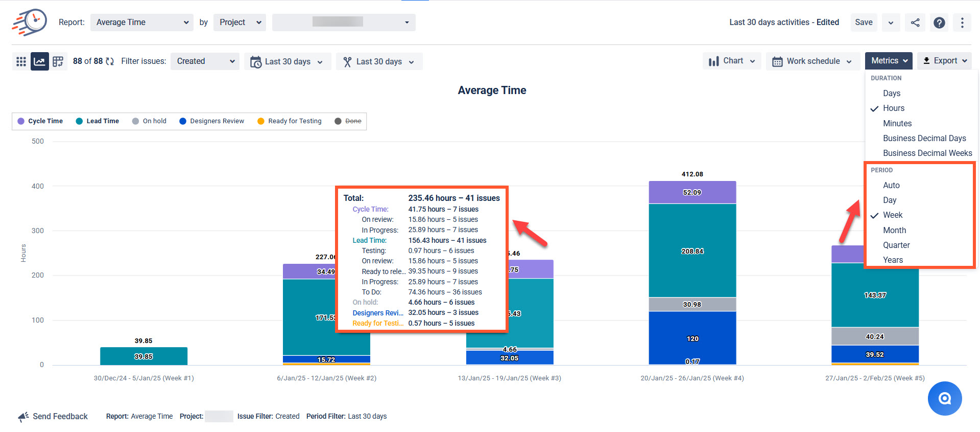Image resolution: width=980 pixels, height=432 pixels.
Task: Click the Send Feedback megaphone icon
Action: 23,417
